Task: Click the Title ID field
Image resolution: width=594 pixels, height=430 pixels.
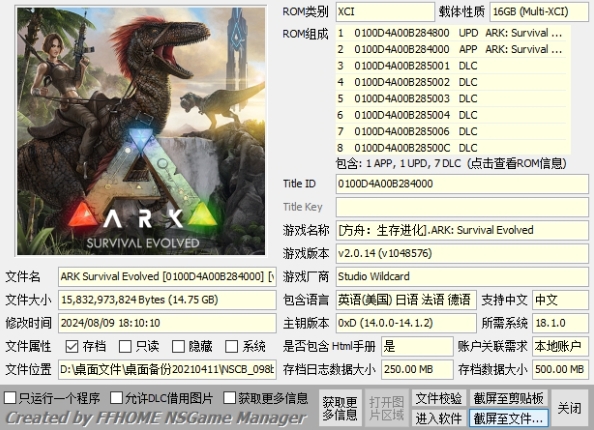Action: pos(462,184)
